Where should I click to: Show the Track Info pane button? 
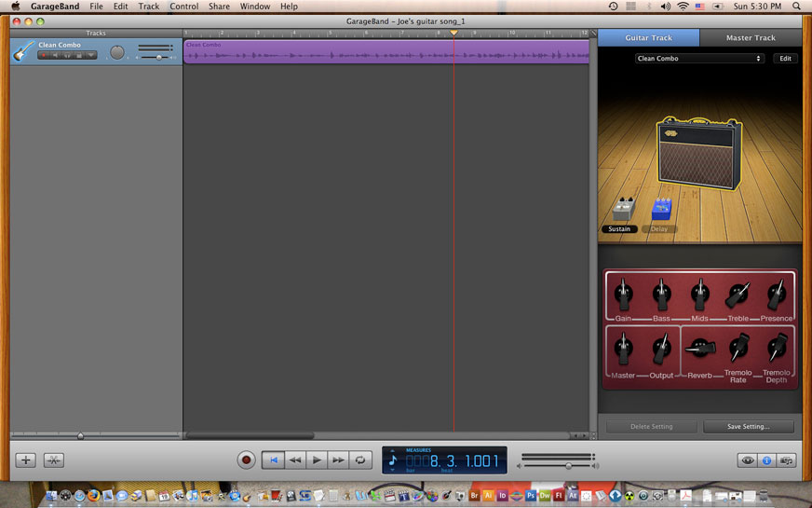click(x=766, y=460)
